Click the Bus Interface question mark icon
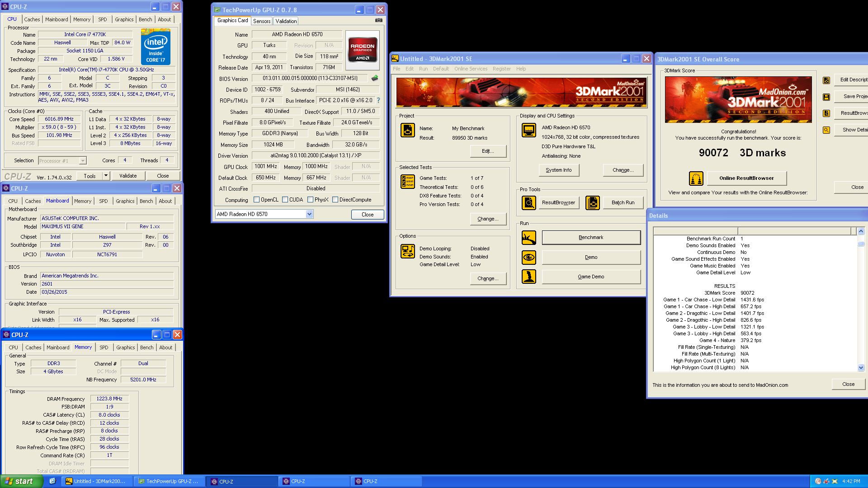This screenshot has width=868, height=488. (378, 100)
